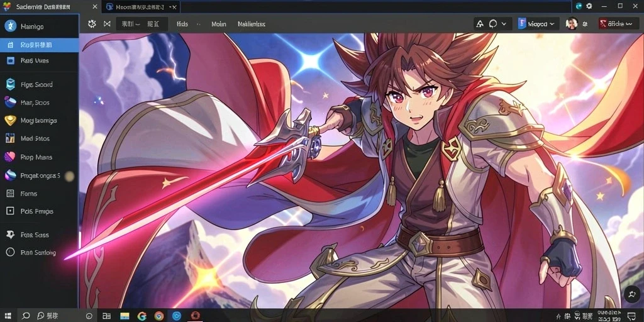Open the user avatar profile picture
644x322 pixels.
tap(571, 24)
